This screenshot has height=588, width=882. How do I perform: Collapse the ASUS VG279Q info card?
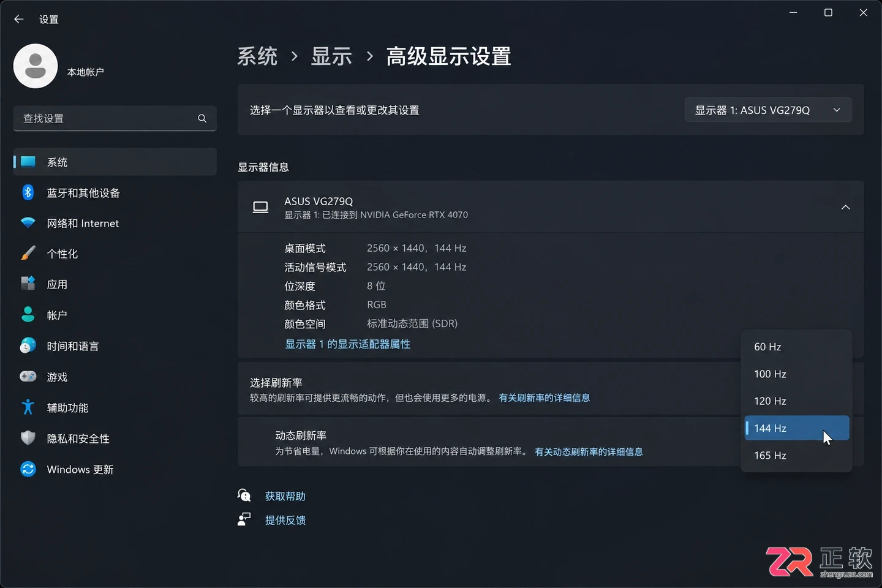tap(845, 207)
